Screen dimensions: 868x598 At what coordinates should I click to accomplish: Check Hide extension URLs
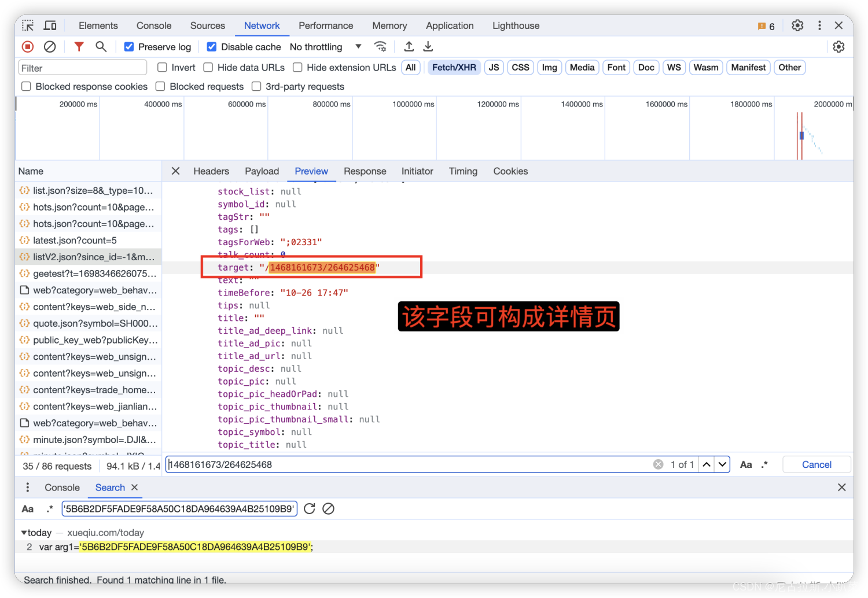pyautogui.click(x=297, y=68)
